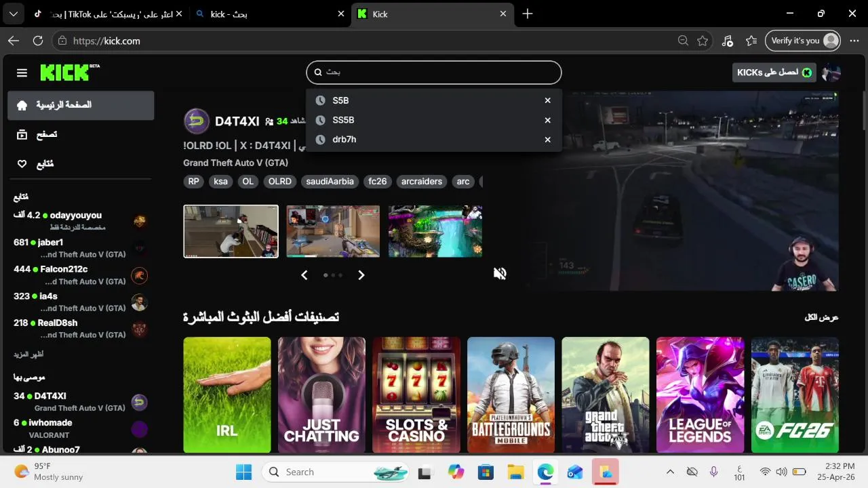Open the D4T4XI channel name link
Image resolution: width=868 pixels, height=488 pixels.
click(x=237, y=121)
